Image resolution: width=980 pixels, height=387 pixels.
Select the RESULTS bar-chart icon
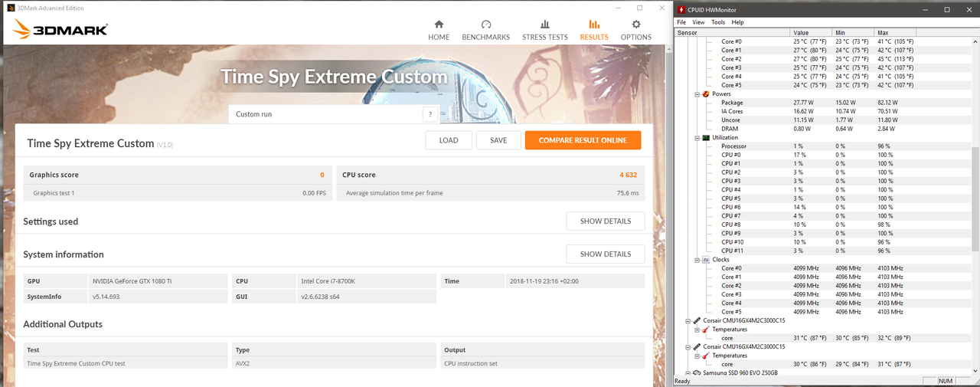click(x=594, y=24)
